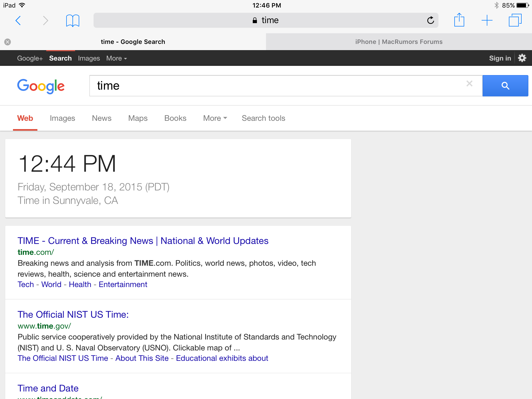Select Search in the black bar
This screenshot has width=532, height=399.
point(61,58)
